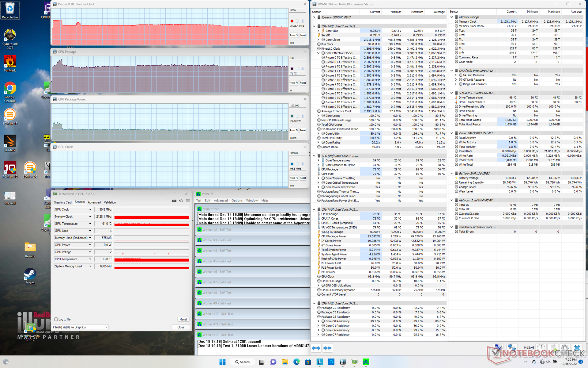Open File Explorer from the taskbar

tap(285, 362)
